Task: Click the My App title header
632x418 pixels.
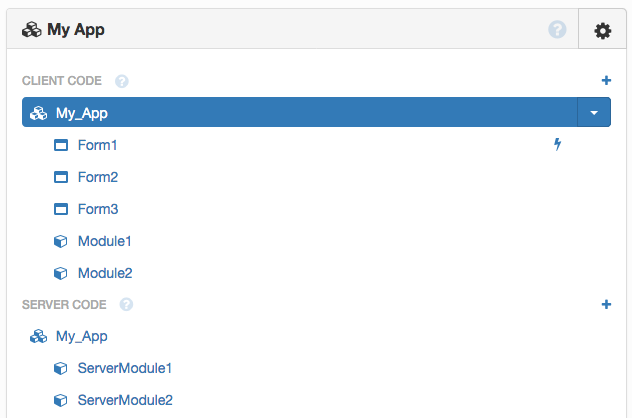Action: pyautogui.click(x=76, y=29)
